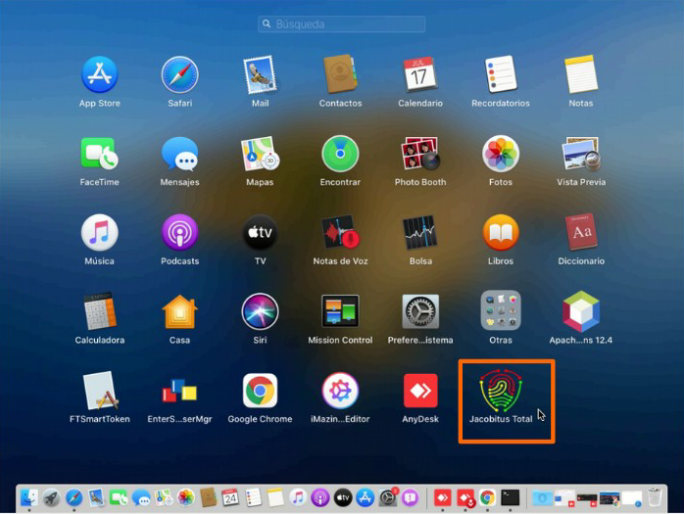Open Finder from the Dock
Screen dimensions: 684x514
pyautogui.click(x=29, y=497)
